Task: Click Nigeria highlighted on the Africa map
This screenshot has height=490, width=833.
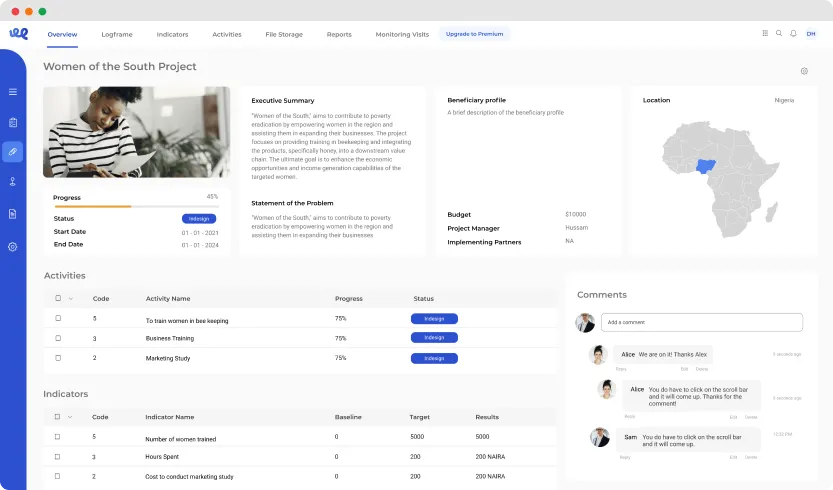Action: pyautogui.click(x=706, y=166)
